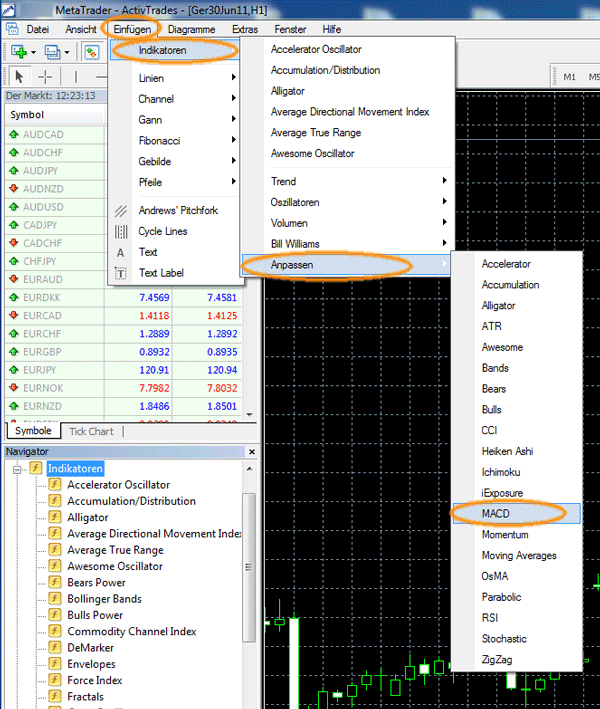The height and width of the screenshot is (709, 600).
Task: Open the profiles dropdown arrow
Action: [67, 52]
